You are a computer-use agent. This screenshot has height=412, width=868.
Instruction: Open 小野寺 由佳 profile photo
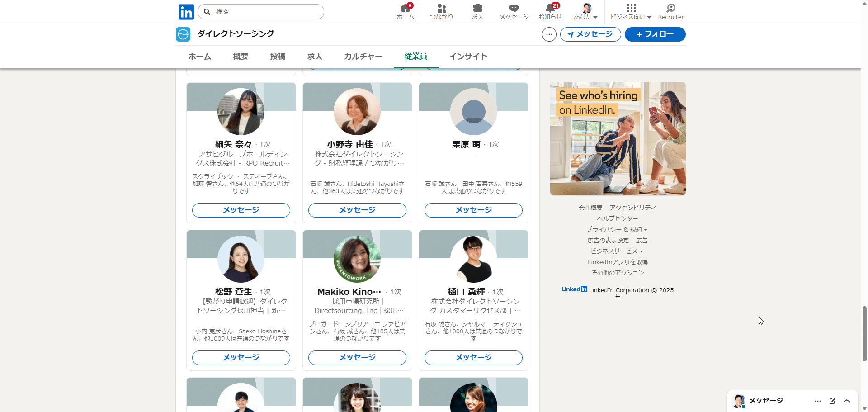click(357, 112)
